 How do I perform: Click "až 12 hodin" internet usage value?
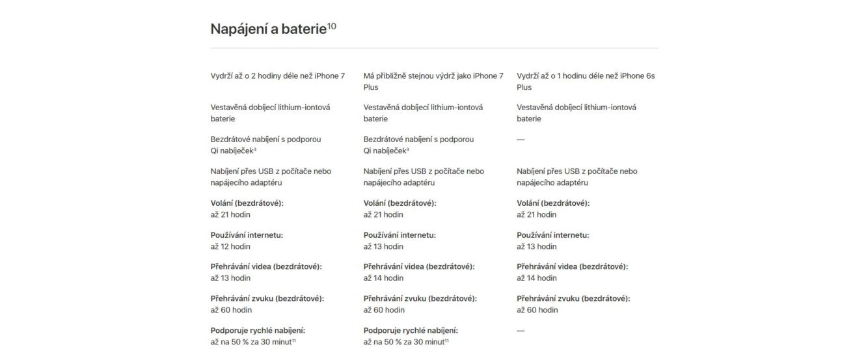click(230, 246)
